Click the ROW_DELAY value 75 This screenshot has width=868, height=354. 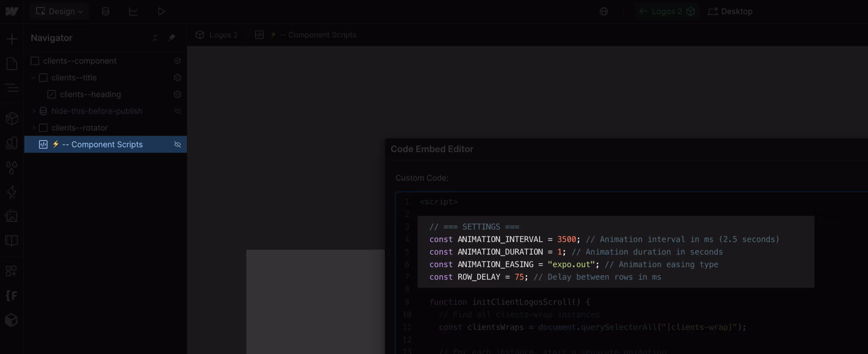519,277
